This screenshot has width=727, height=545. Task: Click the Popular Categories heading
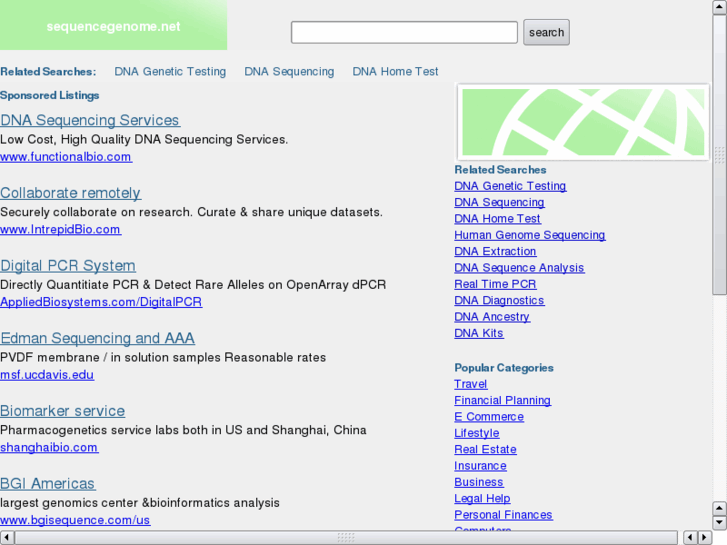(x=504, y=368)
